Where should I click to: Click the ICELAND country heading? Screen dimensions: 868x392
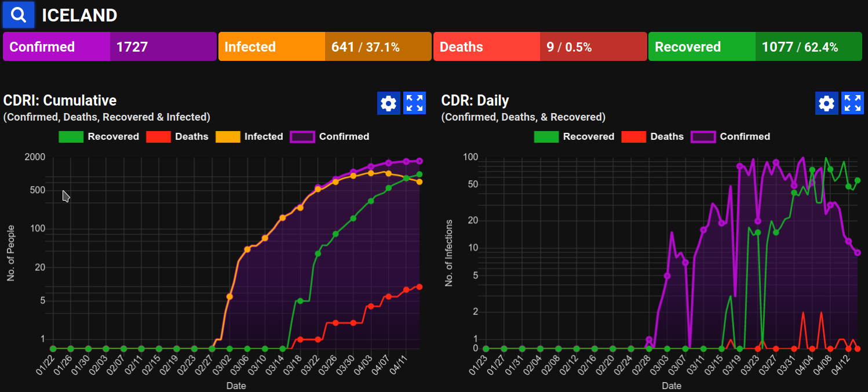click(79, 16)
